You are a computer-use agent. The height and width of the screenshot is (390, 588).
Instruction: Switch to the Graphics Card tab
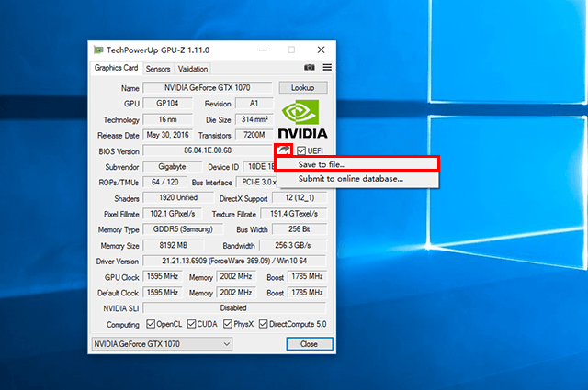(x=117, y=68)
